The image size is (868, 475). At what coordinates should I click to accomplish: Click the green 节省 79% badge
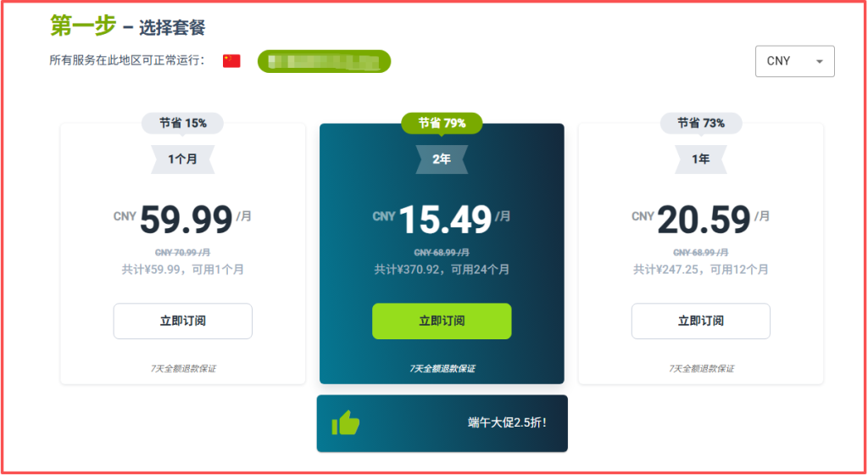click(x=442, y=124)
